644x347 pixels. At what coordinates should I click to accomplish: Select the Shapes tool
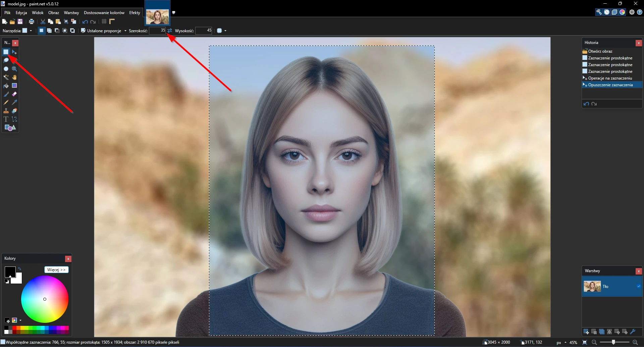(x=10, y=128)
